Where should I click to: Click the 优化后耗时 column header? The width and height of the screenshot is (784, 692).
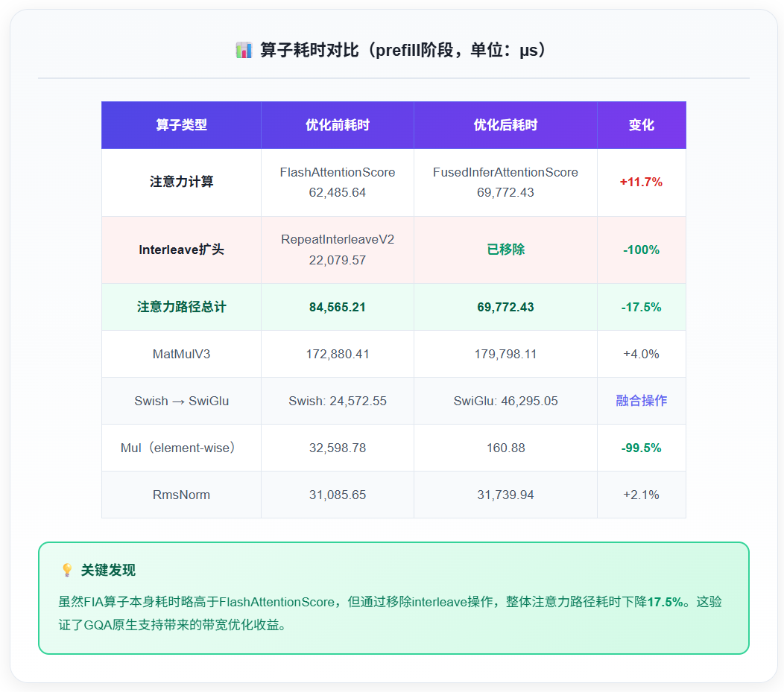point(505,125)
